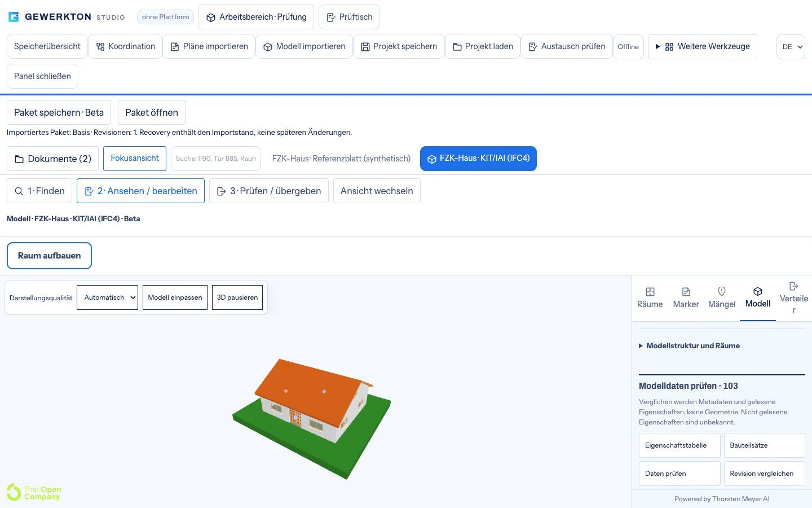Viewport: 812px width, 508px height.
Task: Open the Arbeitsbereich Prüfung workspace button
Action: (257, 17)
